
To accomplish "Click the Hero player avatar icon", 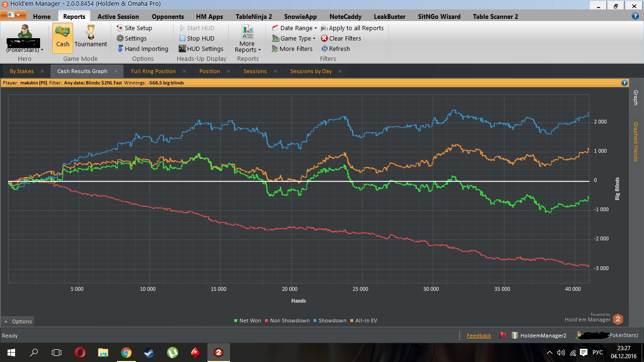I will [x=25, y=32].
